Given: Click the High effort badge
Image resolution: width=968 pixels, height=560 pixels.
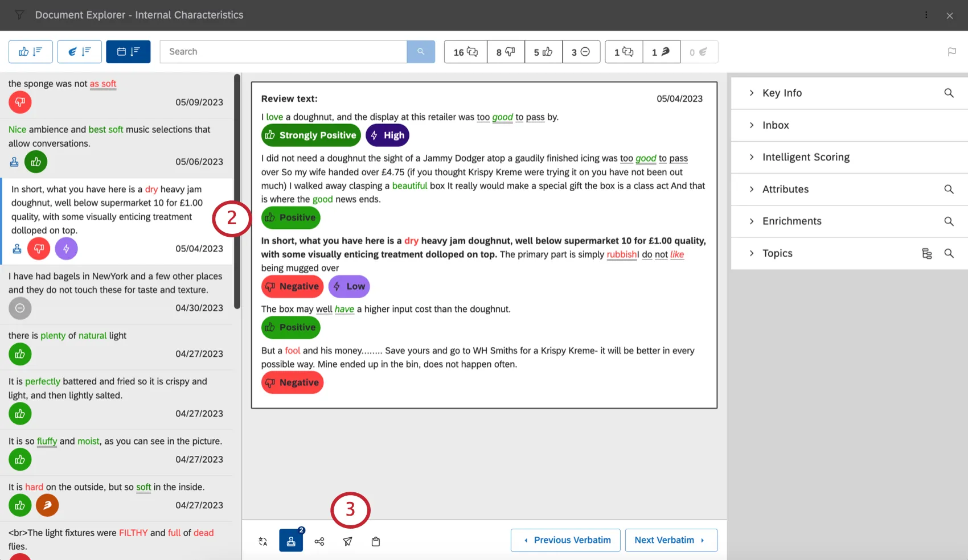Looking at the screenshot, I should [x=387, y=135].
